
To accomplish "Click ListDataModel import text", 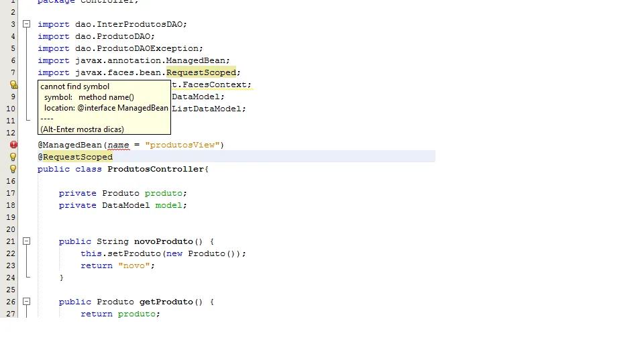I will (207, 109).
